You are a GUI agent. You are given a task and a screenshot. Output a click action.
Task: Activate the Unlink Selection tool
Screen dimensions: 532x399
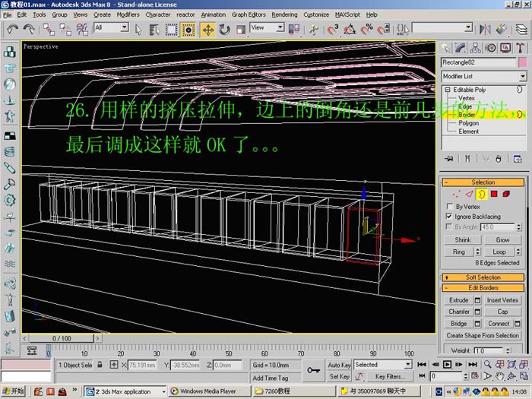click(65, 30)
